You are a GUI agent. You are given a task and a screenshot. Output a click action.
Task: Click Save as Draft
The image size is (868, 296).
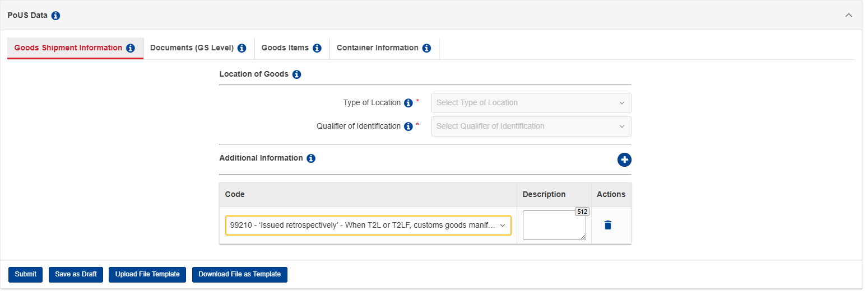(76, 274)
